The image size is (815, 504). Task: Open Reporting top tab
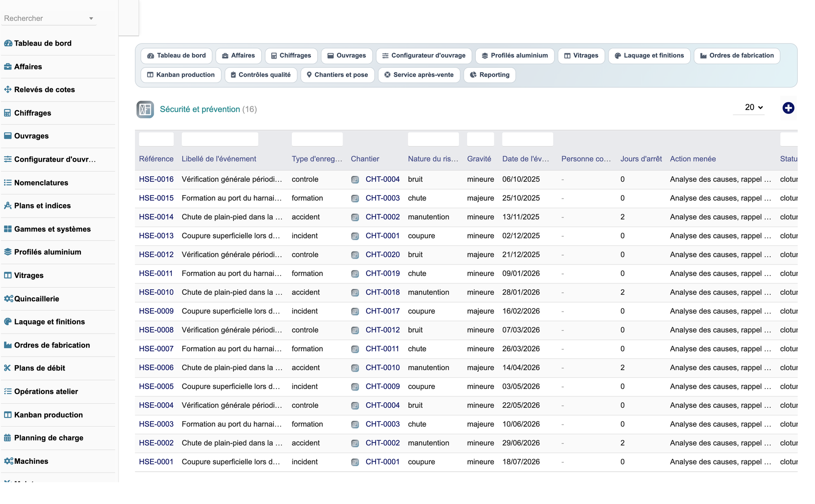[490, 75]
